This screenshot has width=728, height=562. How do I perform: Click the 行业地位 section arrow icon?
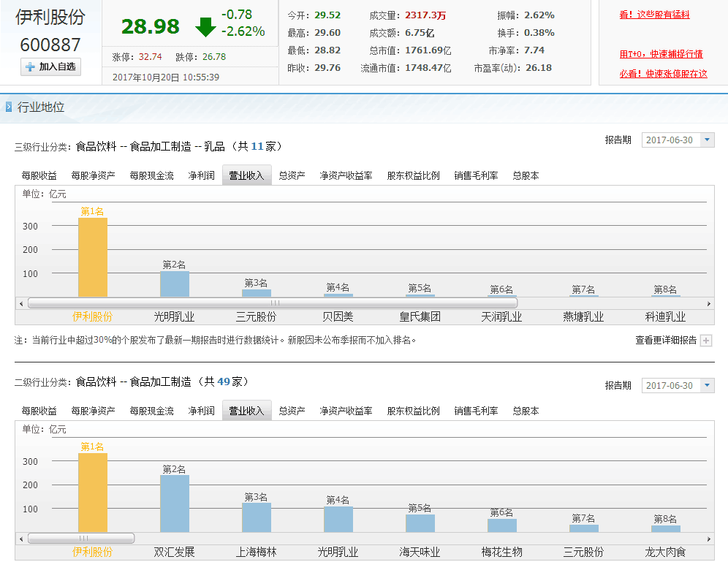[8, 107]
